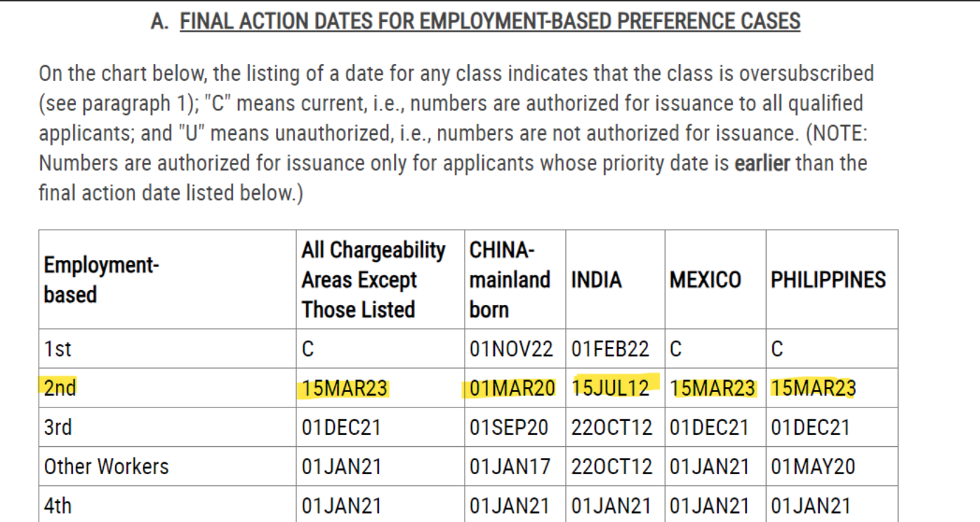The width and height of the screenshot is (980, 522).
Task: Click China 2nd preference date 01MAR20
Action: click(x=512, y=389)
